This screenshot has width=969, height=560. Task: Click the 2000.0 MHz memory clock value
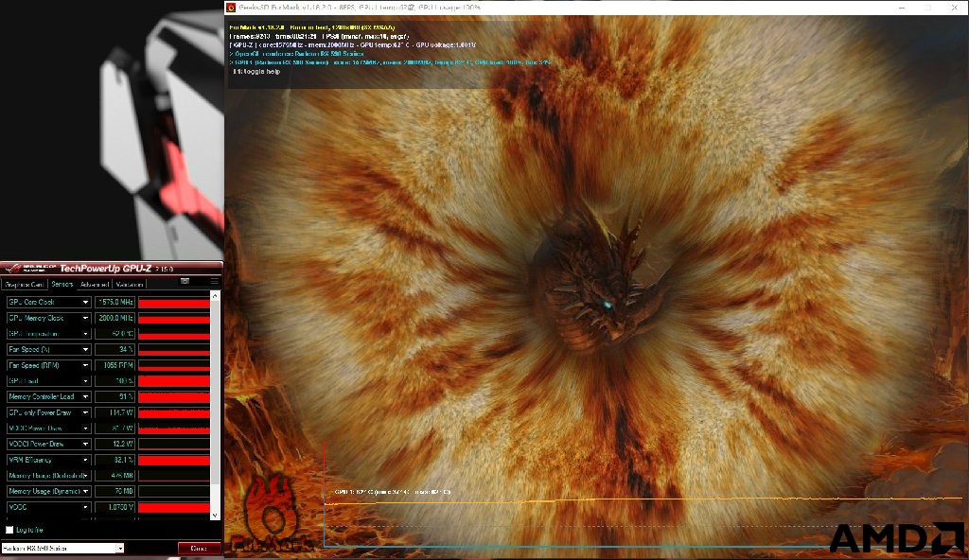click(115, 318)
